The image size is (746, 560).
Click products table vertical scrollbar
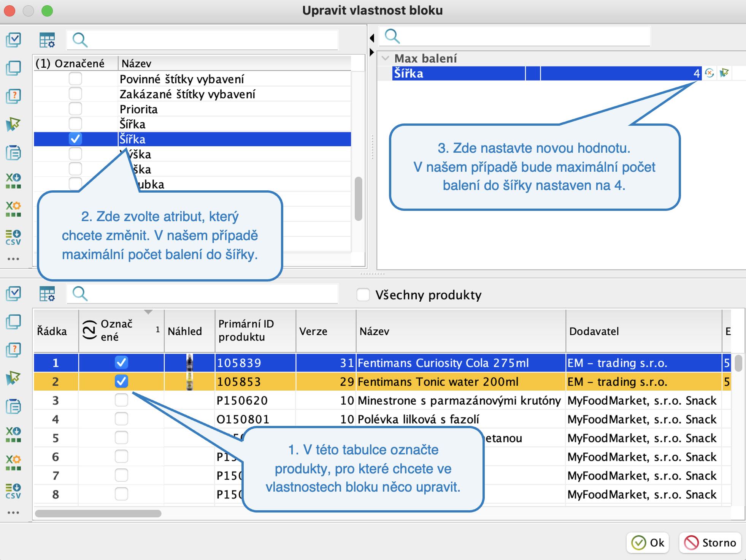pyautogui.click(x=738, y=363)
